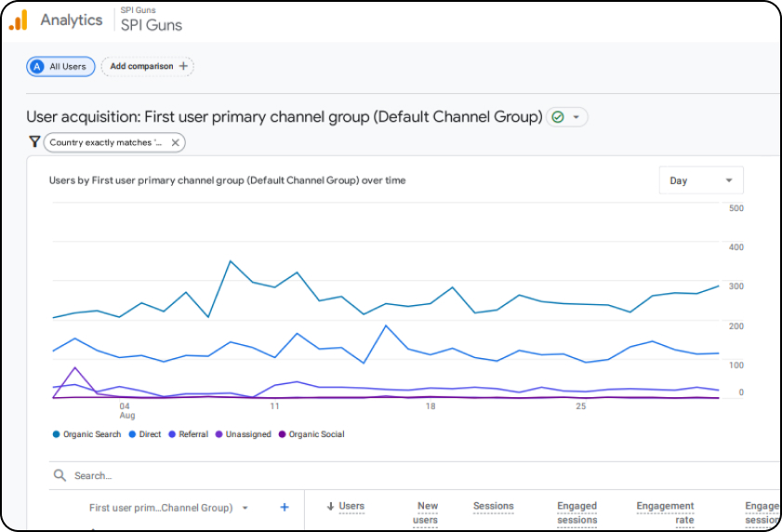Viewport: 782px width, 532px height.
Task: Toggle the Organic Search legend dot
Action: (57, 434)
